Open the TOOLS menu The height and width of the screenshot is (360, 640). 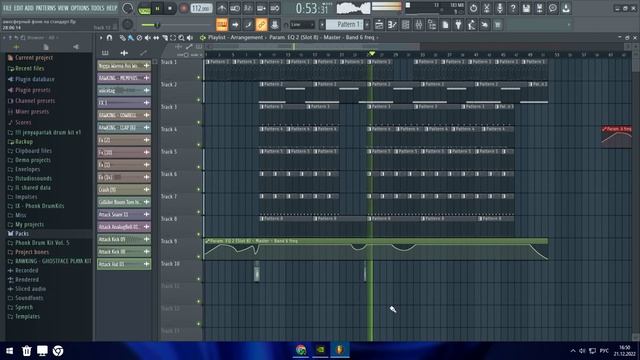point(98,8)
